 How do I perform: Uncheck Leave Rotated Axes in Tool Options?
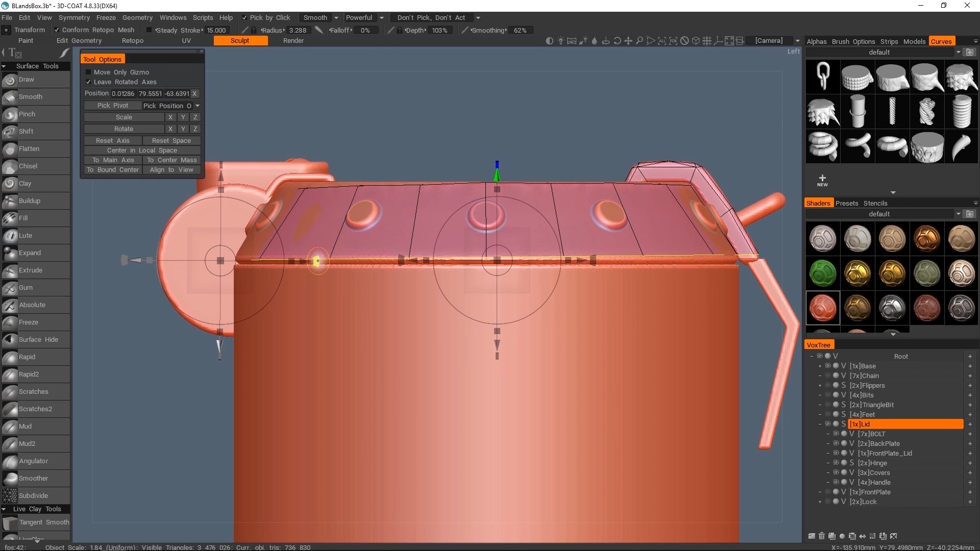[88, 82]
